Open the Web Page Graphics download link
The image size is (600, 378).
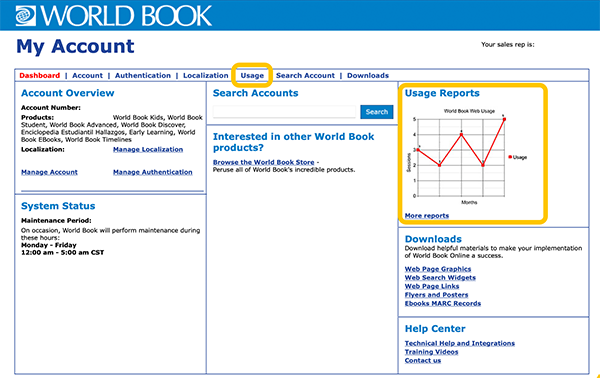tap(438, 269)
